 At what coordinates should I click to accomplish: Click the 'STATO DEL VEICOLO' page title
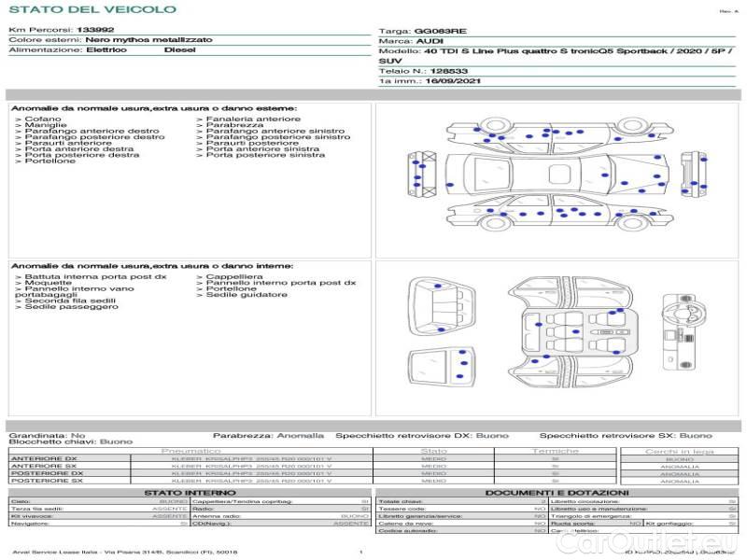92,9
